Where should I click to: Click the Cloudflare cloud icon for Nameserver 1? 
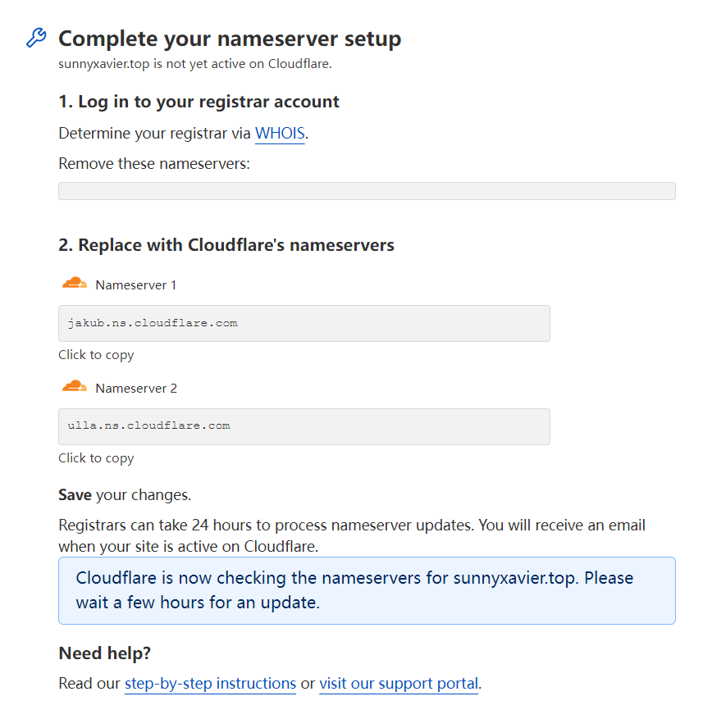pyautogui.click(x=75, y=283)
